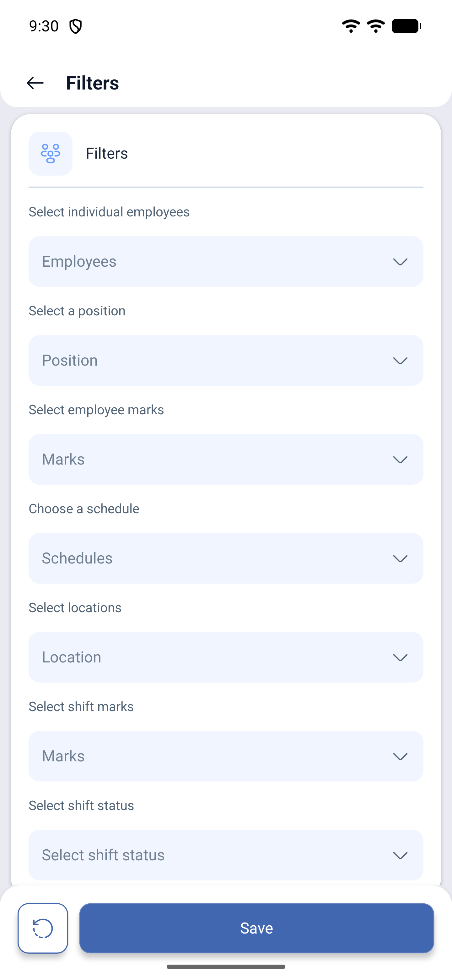This screenshot has width=452, height=980.
Task: Expand the Schedules dropdown
Action: click(226, 558)
